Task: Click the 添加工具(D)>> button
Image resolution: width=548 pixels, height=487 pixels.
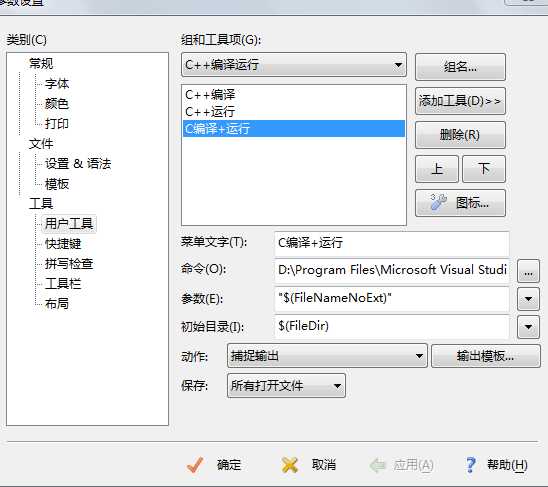Action: (460, 101)
